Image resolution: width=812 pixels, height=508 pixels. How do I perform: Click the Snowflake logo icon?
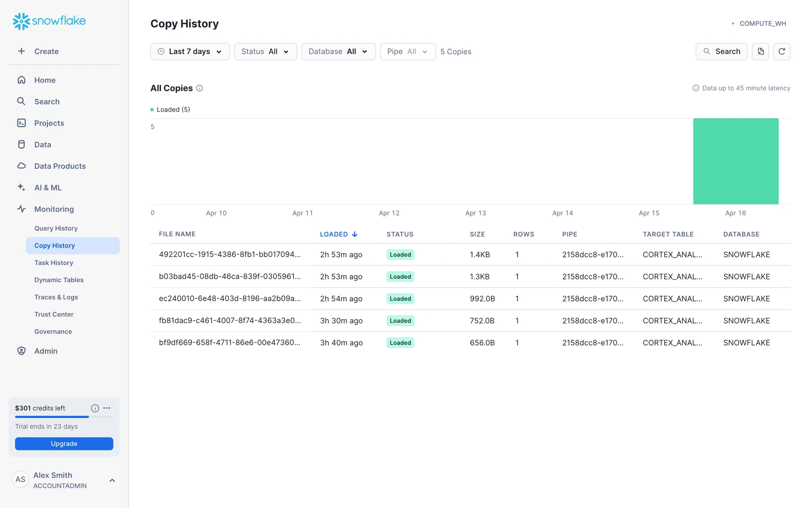[21, 21]
